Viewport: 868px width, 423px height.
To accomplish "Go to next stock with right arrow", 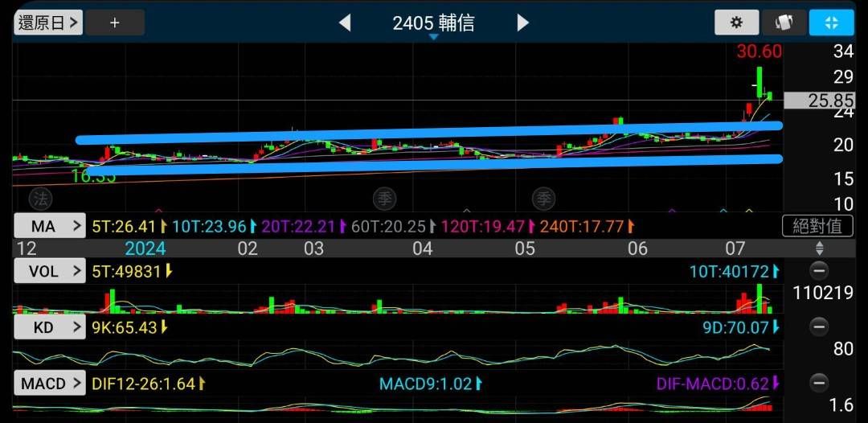I will pos(523,23).
